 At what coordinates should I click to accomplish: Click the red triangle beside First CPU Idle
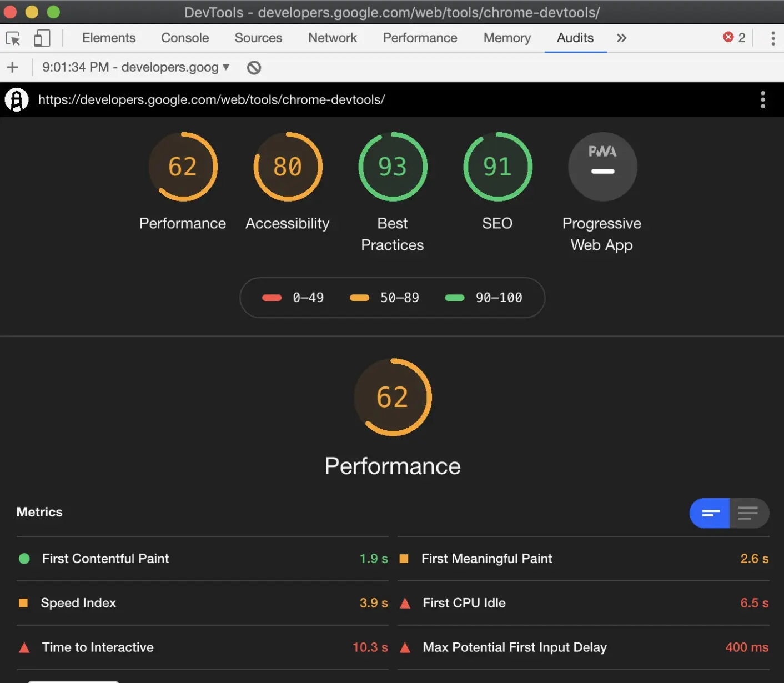click(405, 603)
